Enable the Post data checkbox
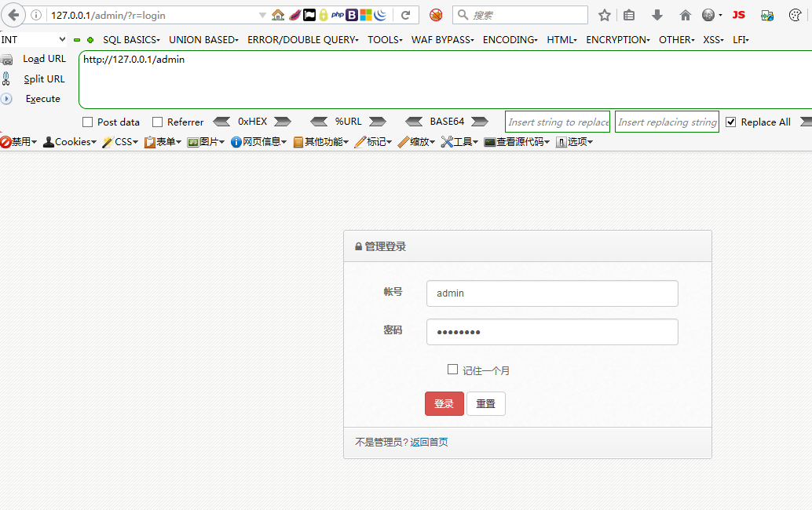The height and width of the screenshot is (510, 812). tap(87, 122)
